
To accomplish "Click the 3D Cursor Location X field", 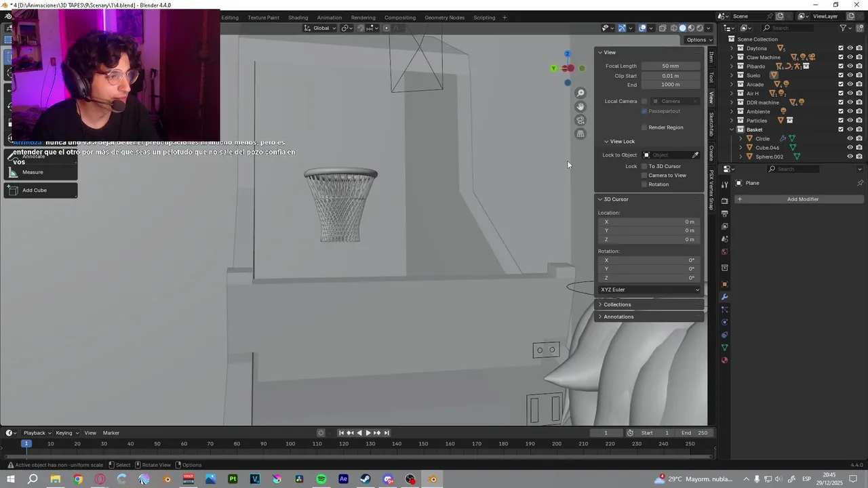I will pos(649,222).
